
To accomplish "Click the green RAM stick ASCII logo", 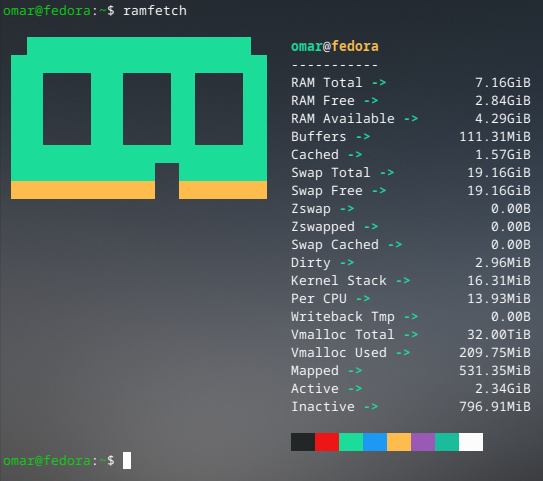I will pos(139,118).
